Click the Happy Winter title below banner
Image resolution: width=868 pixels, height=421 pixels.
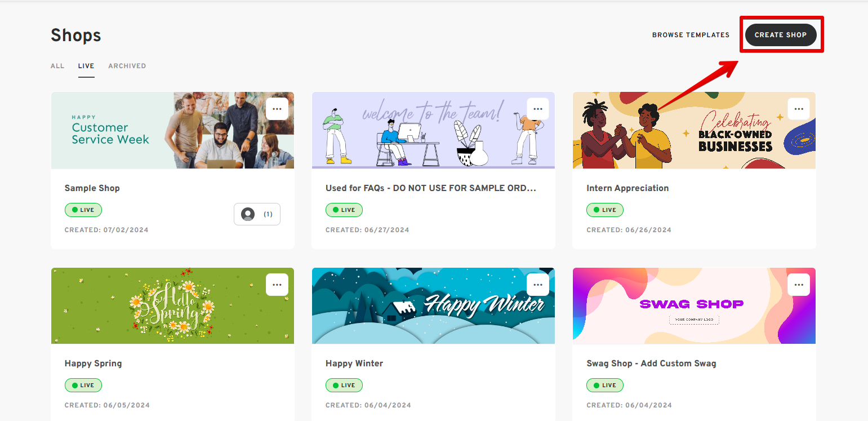[x=354, y=364]
